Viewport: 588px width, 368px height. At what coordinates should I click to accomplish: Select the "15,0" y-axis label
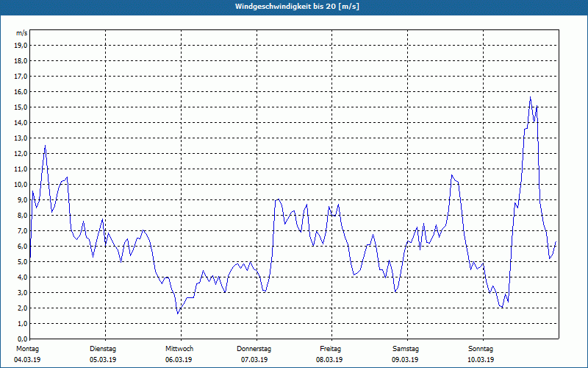point(21,107)
